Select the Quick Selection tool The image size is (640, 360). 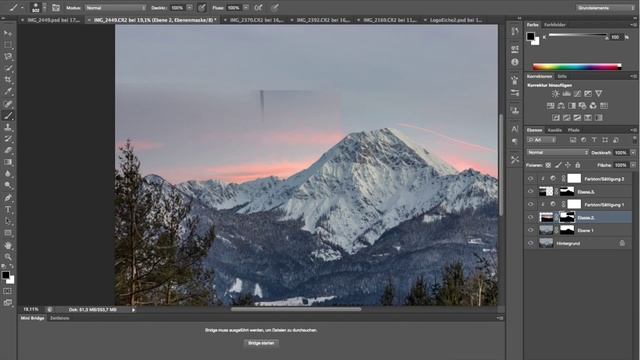coord(8,69)
